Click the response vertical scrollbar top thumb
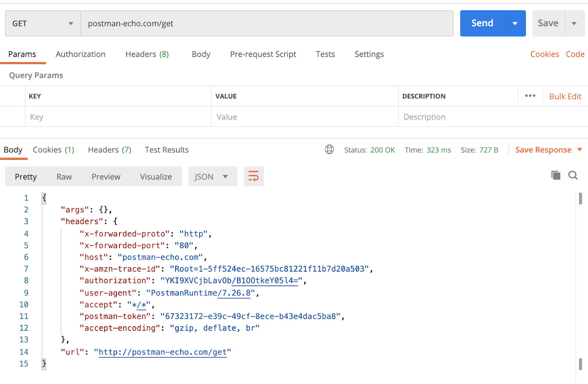 point(581,198)
